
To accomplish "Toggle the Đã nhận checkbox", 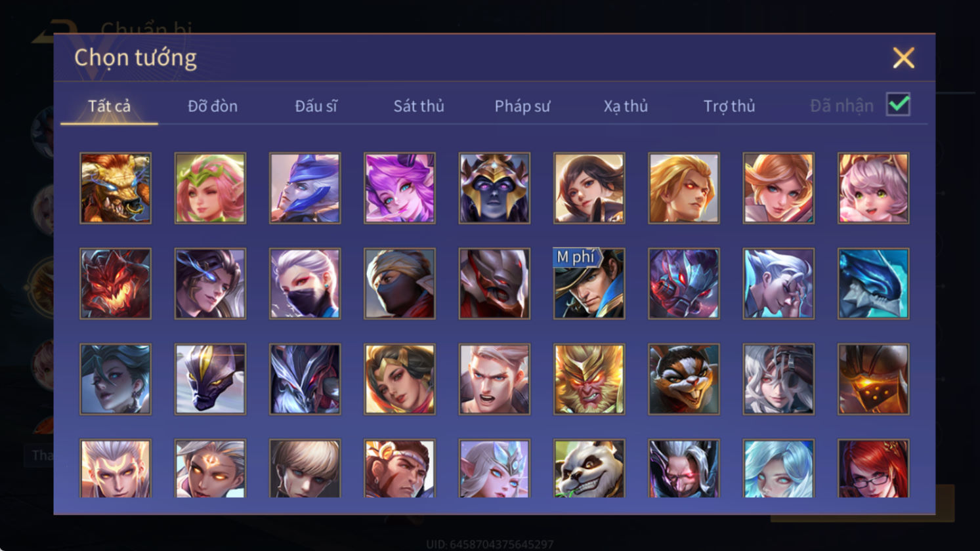I will (x=898, y=104).
